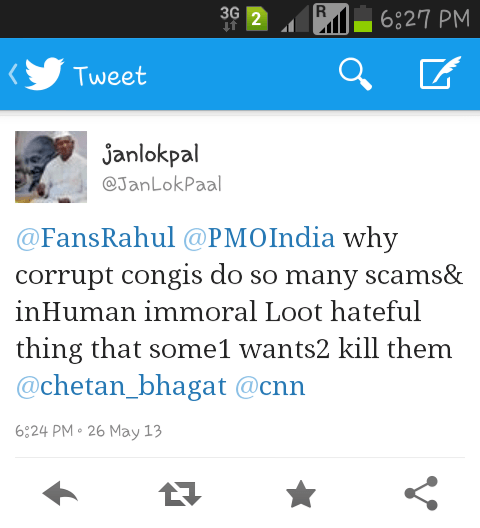The image size is (480, 528).
Task: Open the @JanLokPaal handle
Action: [x=162, y=184]
